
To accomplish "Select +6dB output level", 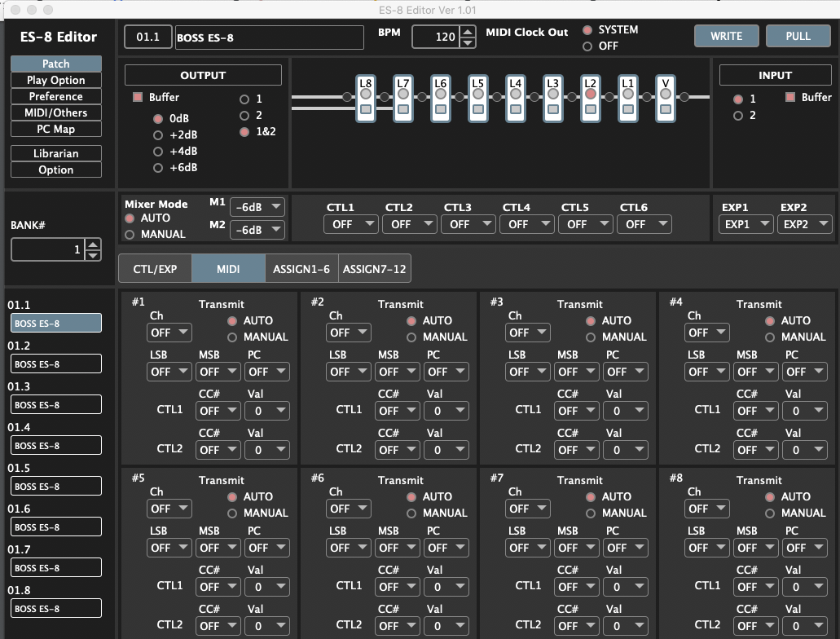I will pos(158,168).
